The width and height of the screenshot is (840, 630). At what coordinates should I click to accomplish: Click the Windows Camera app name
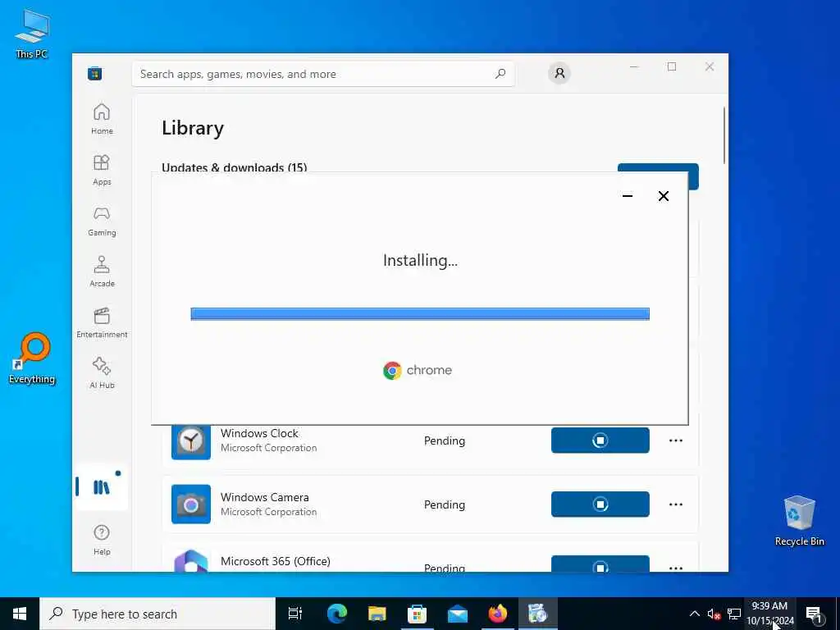[x=265, y=497]
